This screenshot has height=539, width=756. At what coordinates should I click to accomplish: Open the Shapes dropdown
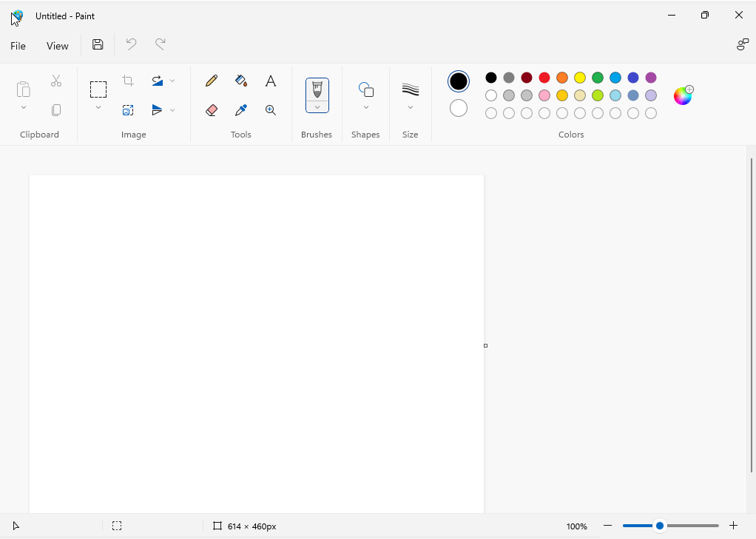pos(365,106)
